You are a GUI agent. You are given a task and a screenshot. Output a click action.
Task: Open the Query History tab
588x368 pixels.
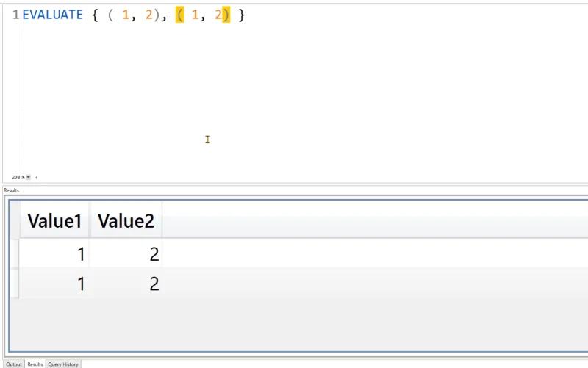tap(63, 364)
